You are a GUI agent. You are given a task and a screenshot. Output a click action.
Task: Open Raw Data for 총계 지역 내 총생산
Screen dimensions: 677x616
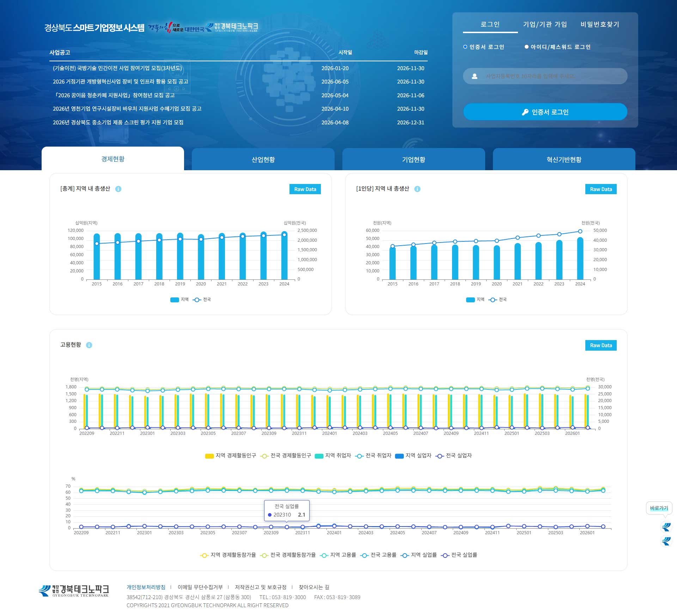[x=305, y=189]
